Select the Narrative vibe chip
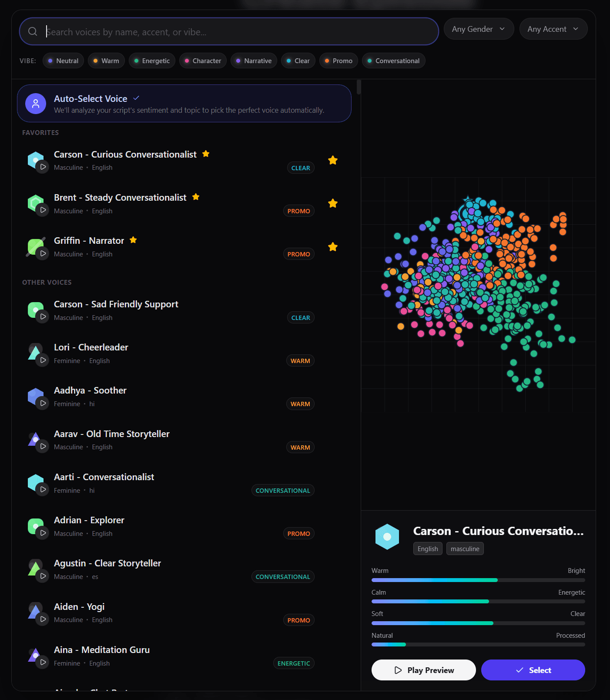 pos(254,61)
